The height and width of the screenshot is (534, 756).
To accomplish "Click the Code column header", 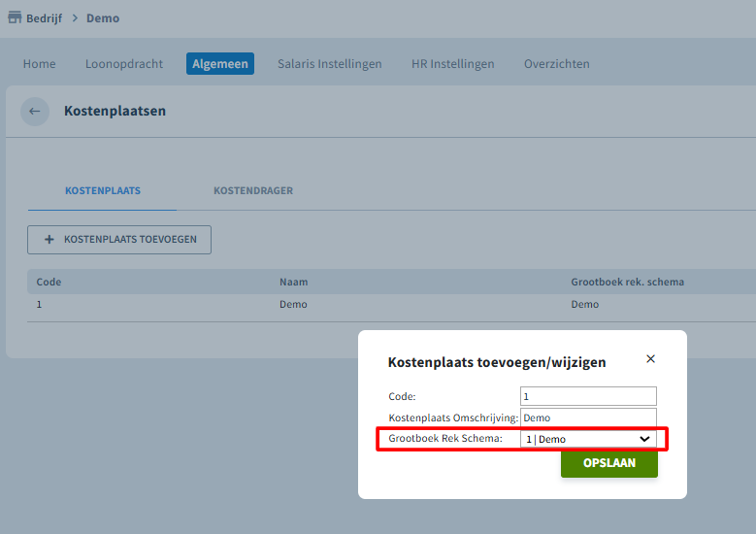I will tap(49, 282).
